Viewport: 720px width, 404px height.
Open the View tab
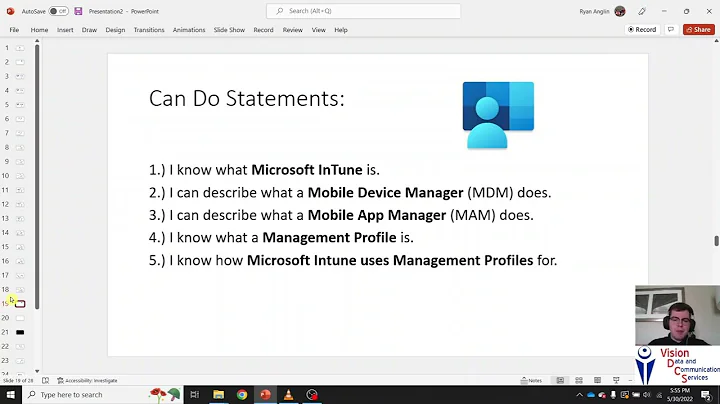click(318, 30)
